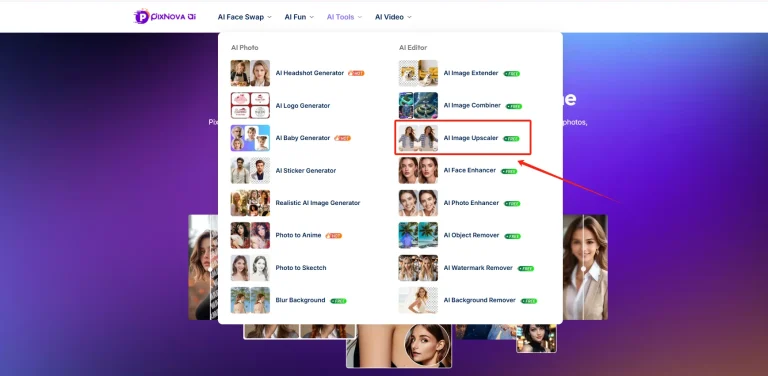Choose AI Image Extender tool
Screen dimensions: 768x376
[471, 73]
